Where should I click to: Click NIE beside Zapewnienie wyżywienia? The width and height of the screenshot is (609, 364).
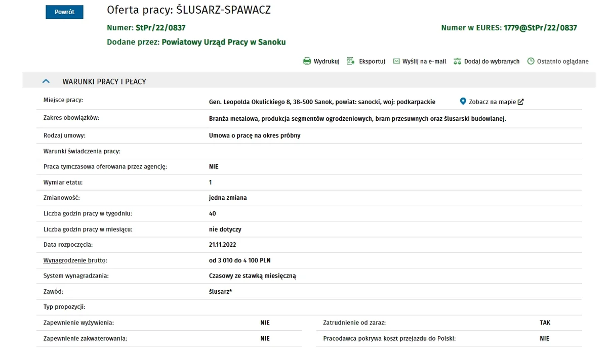(x=265, y=323)
